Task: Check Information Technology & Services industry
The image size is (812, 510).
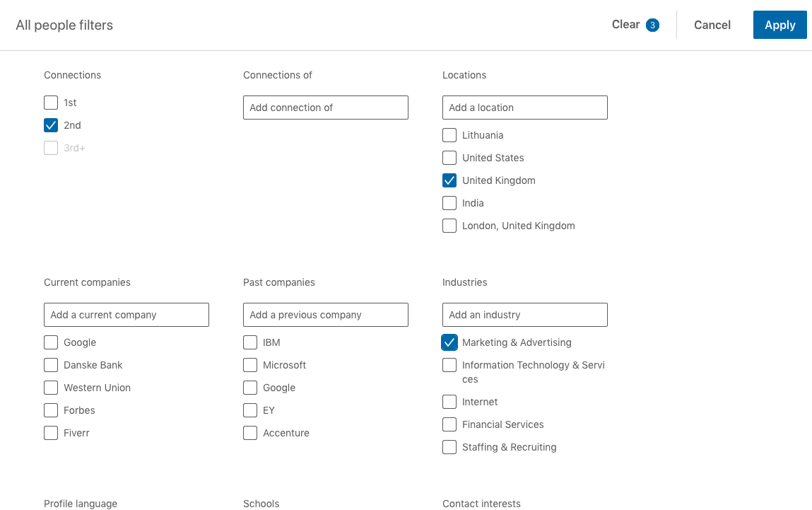Action: (x=449, y=365)
